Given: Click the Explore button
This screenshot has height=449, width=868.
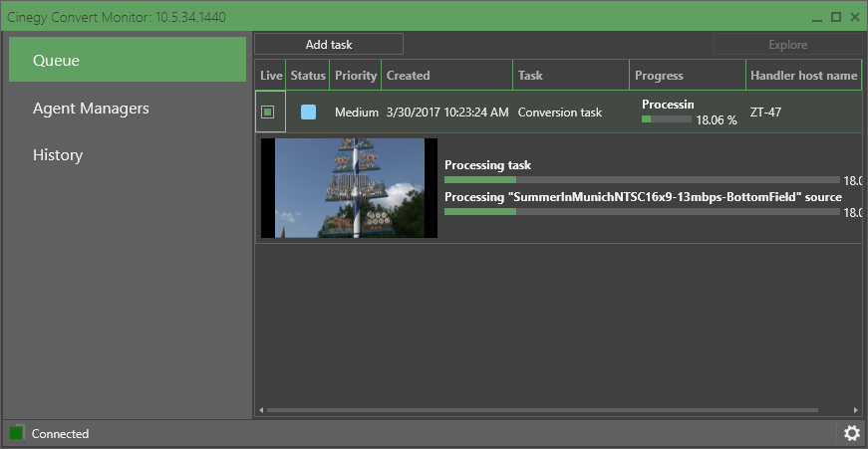Looking at the screenshot, I should pos(787,44).
